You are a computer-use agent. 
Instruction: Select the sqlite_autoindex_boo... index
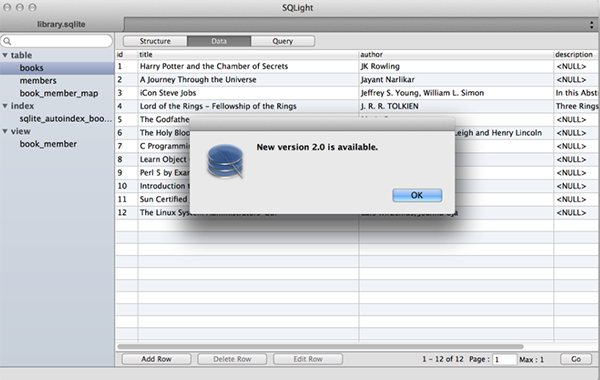(66, 119)
